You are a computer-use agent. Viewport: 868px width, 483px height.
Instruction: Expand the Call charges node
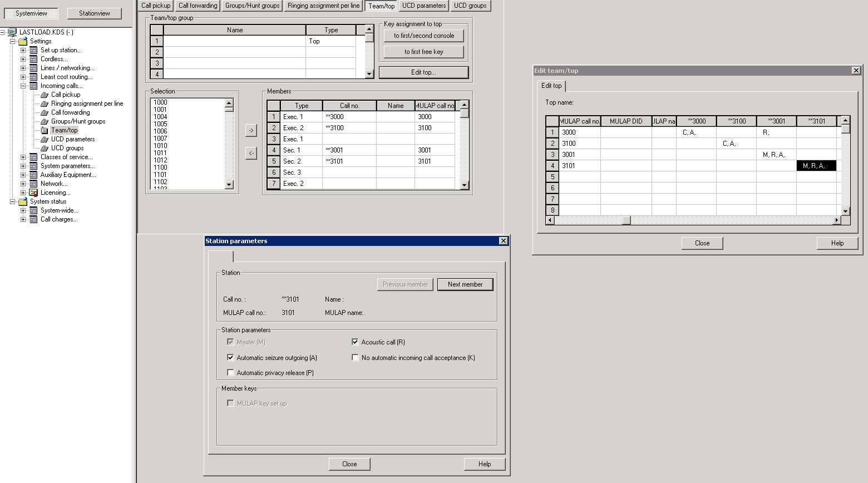23,219
